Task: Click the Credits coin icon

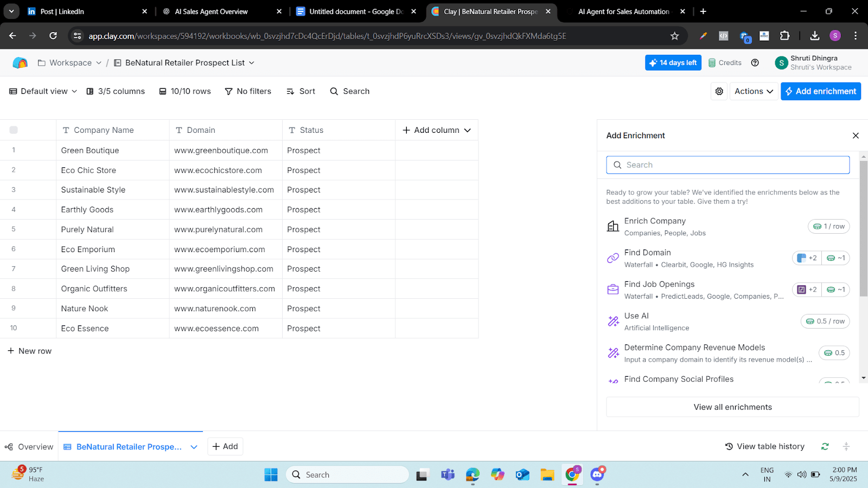Action: click(x=712, y=63)
